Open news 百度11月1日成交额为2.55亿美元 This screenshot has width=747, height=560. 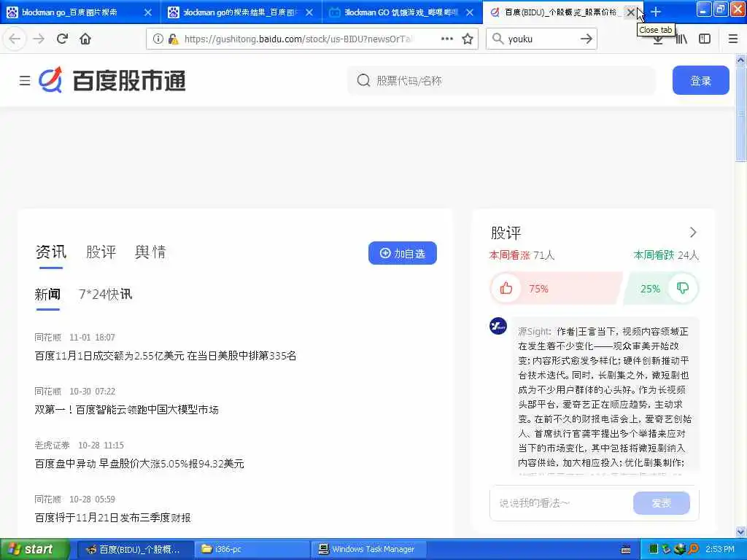[166, 356]
